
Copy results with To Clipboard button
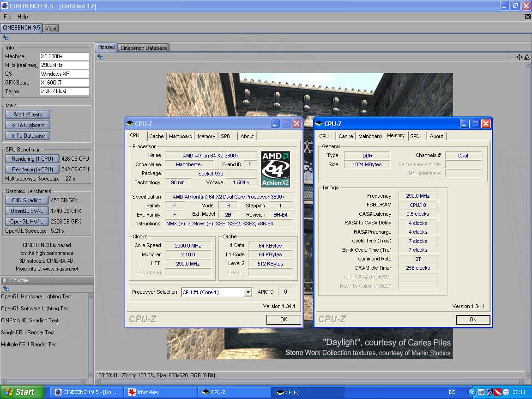click(x=28, y=125)
